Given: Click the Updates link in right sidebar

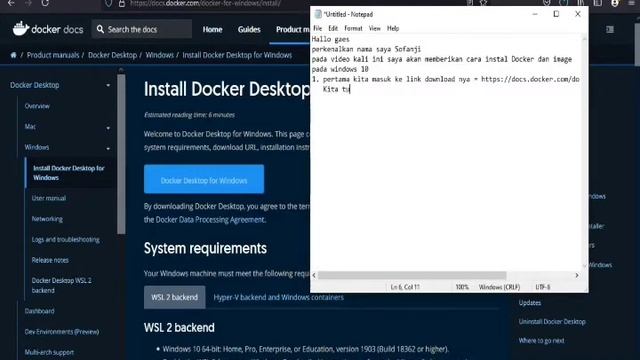Looking at the screenshot, I should (530, 303).
